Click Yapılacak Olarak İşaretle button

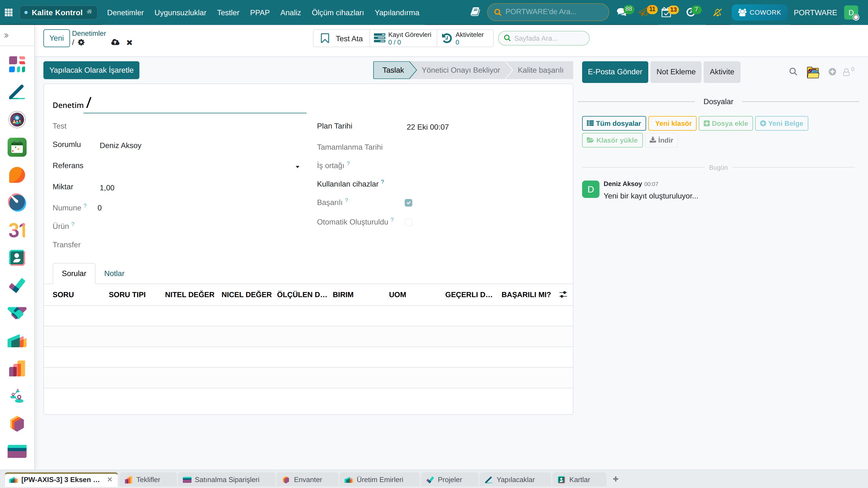pyautogui.click(x=91, y=70)
